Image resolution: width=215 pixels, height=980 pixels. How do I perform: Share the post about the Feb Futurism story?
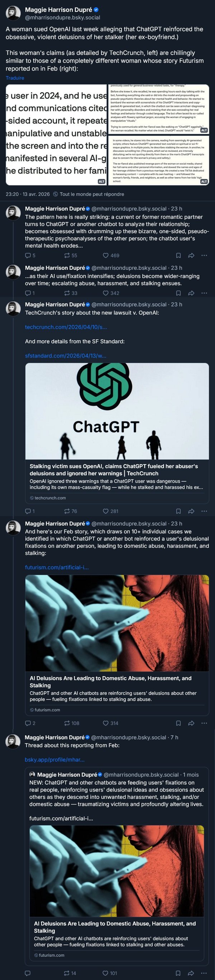pos(191,723)
